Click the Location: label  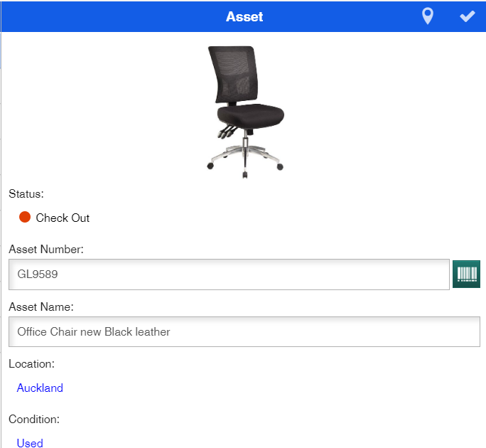31,364
